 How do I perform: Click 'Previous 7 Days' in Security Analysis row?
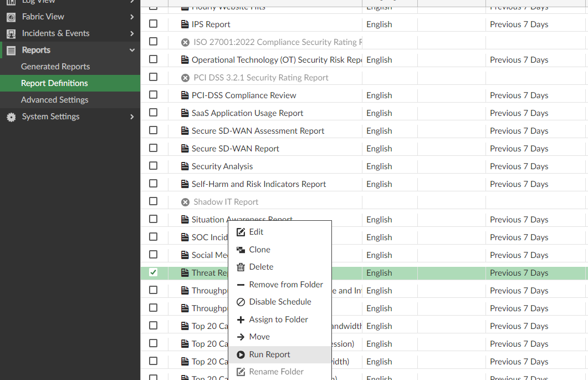click(x=519, y=166)
